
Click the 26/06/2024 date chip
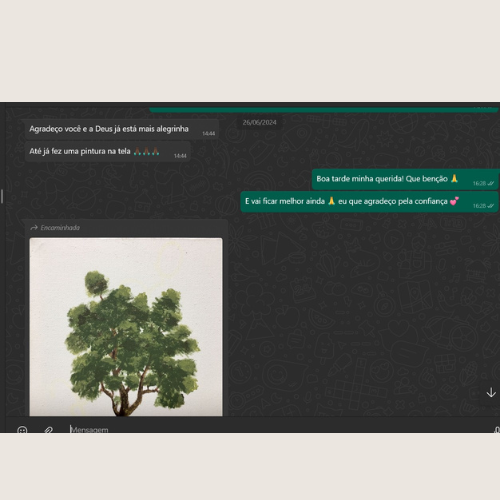259,123
